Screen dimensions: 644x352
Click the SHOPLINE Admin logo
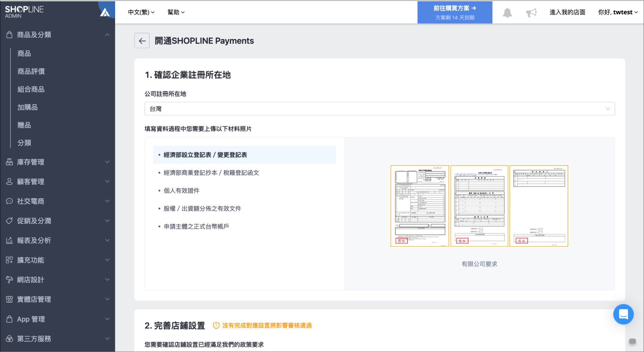point(24,12)
